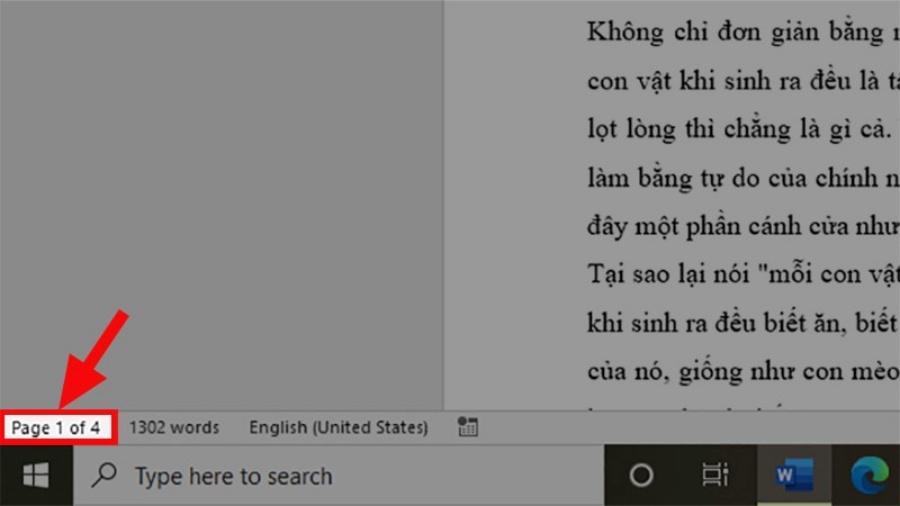Click the Page 1 of 4 indicator

click(x=56, y=428)
